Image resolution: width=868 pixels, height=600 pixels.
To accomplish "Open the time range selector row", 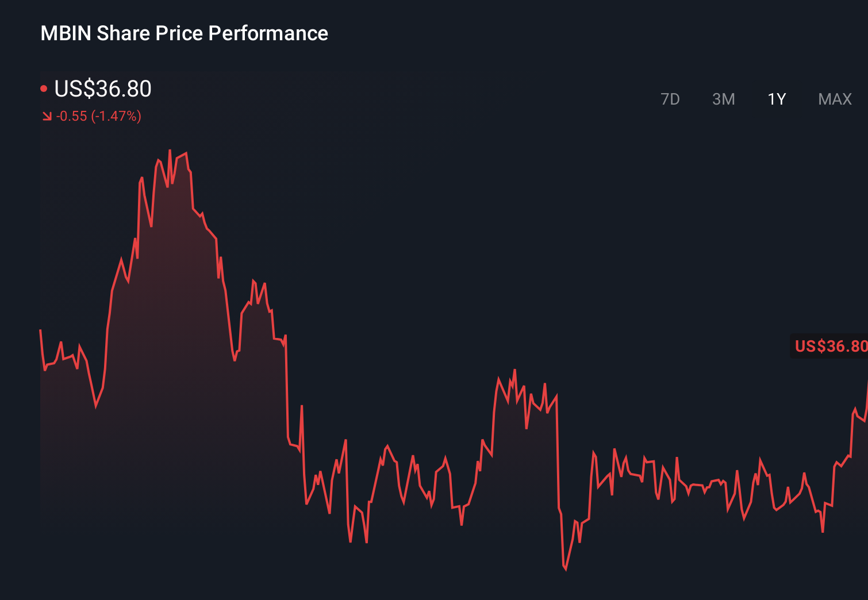I will click(x=753, y=99).
